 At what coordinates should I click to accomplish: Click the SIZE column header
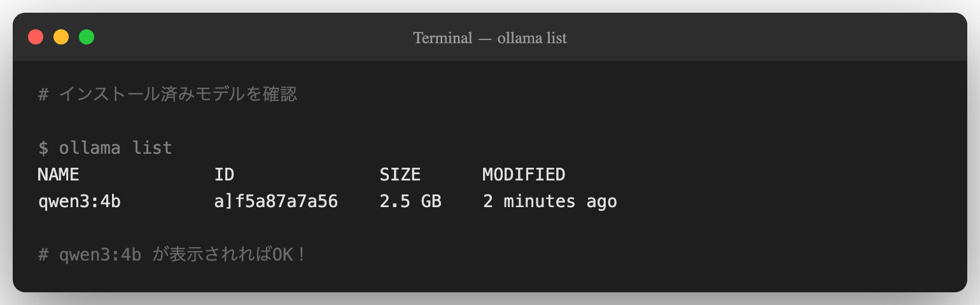(x=400, y=175)
